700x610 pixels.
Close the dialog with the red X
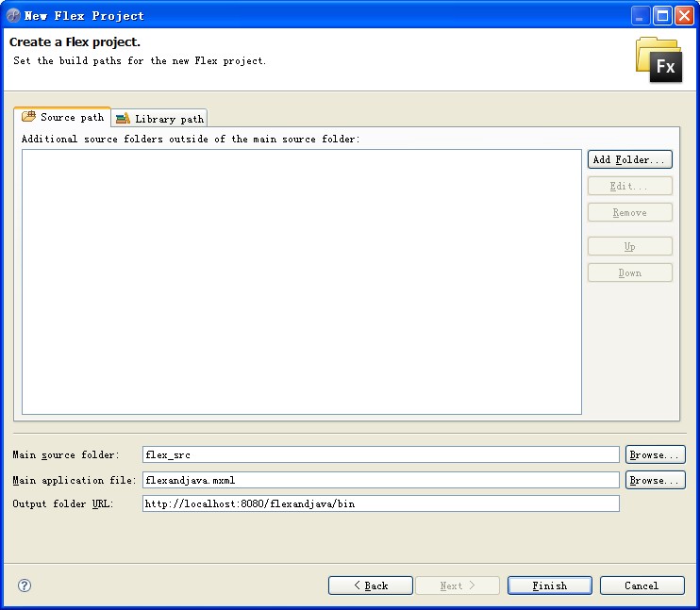click(684, 16)
